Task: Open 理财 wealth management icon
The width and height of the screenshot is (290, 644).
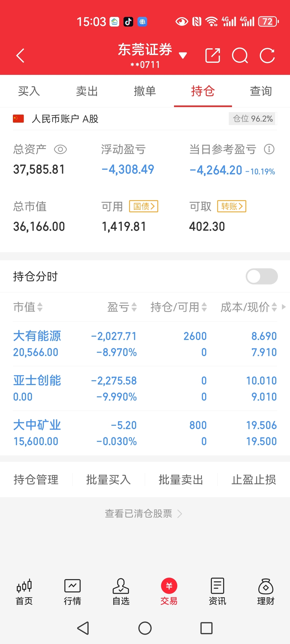Action: click(x=266, y=592)
